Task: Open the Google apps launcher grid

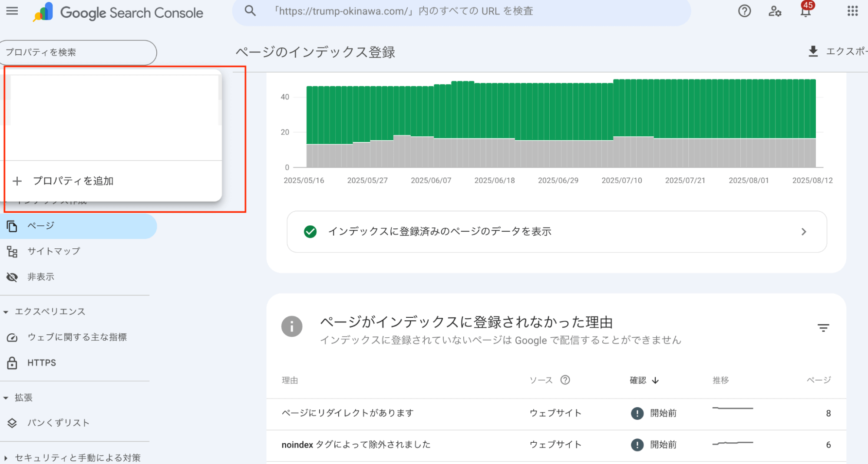Action: click(852, 10)
